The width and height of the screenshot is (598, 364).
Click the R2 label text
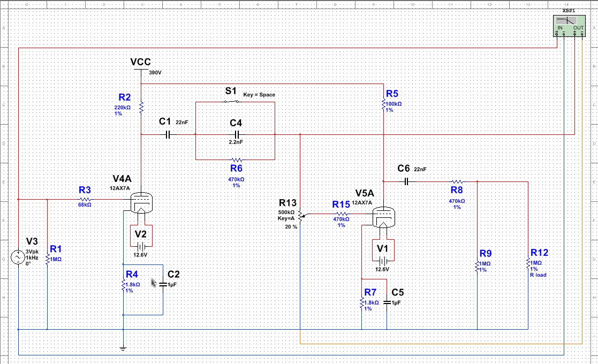(x=124, y=97)
